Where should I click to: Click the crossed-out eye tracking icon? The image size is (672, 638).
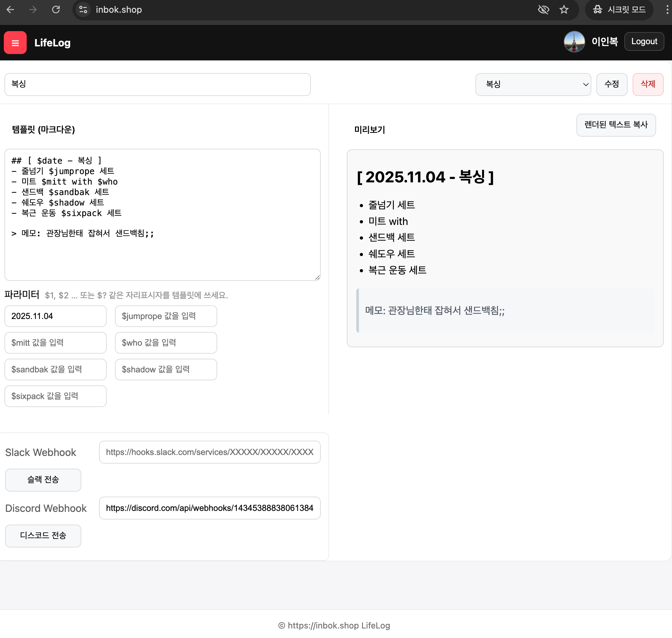(x=543, y=10)
